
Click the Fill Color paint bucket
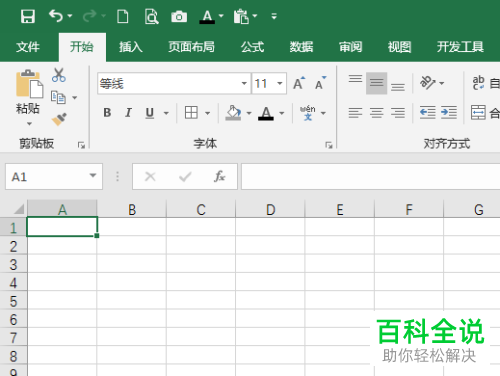pos(233,113)
